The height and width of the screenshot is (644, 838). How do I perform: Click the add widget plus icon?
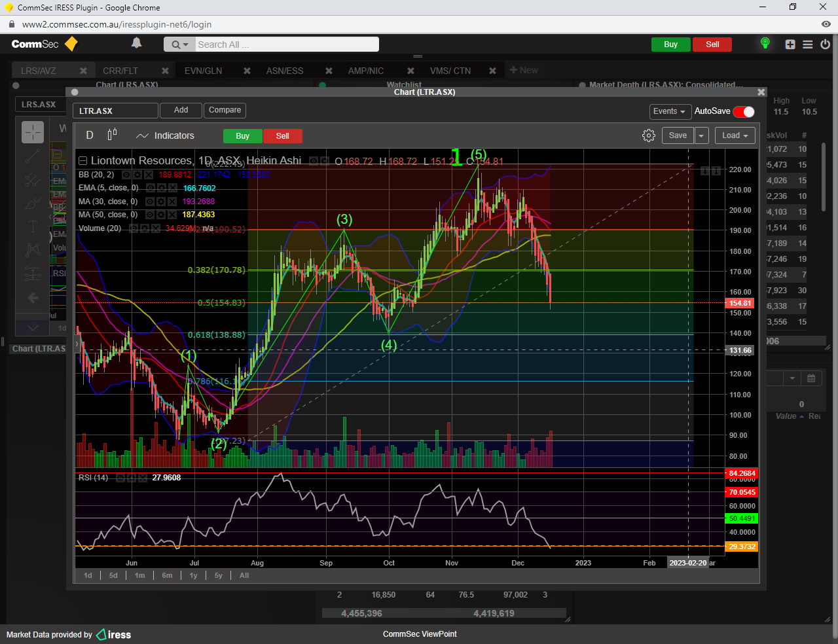pos(790,45)
